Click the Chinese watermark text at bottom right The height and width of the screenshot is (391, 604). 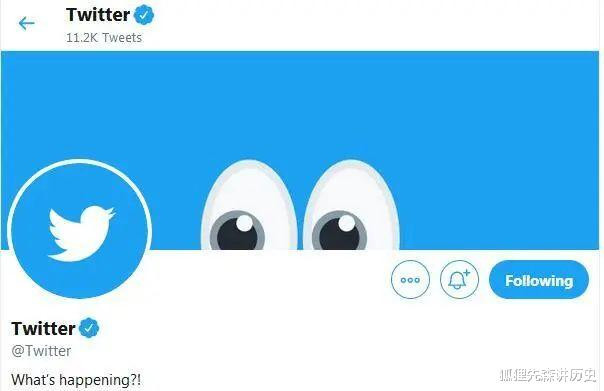548,375
